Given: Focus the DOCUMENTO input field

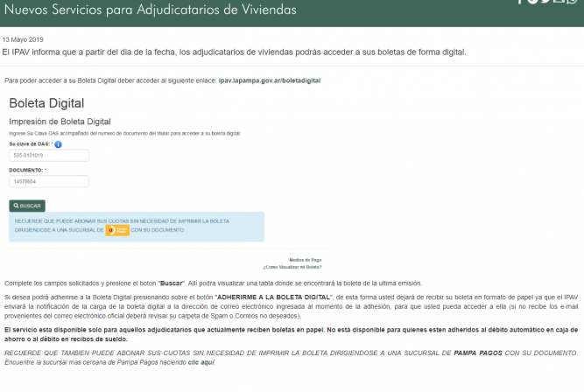Looking at the screenshot, I should click(x=49, y=181).
